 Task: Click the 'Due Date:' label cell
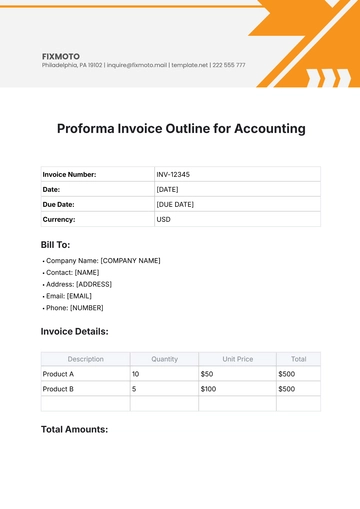[98, 204]
